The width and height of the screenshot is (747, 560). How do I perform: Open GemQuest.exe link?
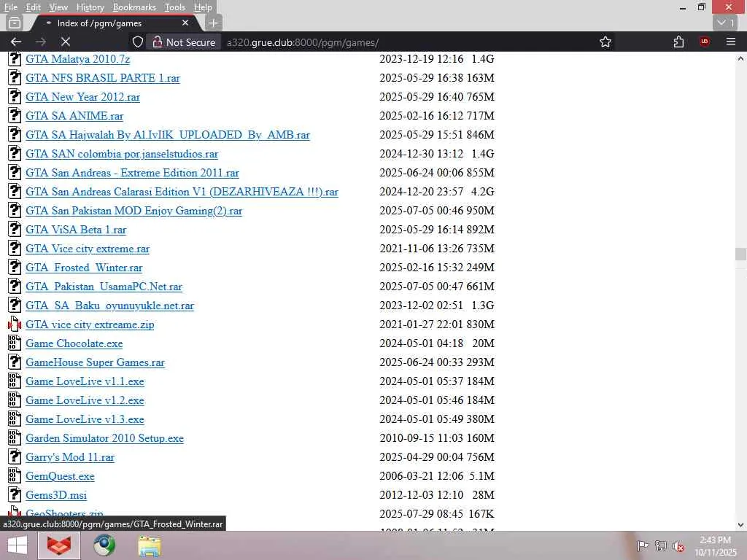60,477
